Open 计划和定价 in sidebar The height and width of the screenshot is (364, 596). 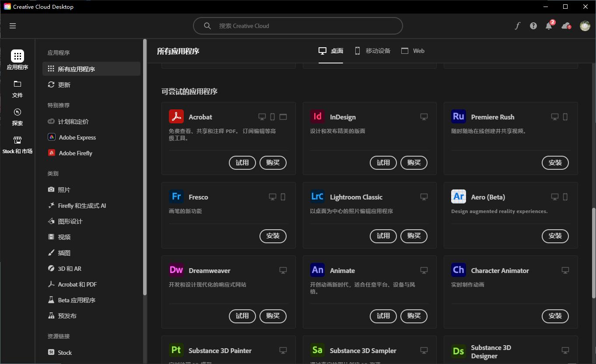point(91,121)
